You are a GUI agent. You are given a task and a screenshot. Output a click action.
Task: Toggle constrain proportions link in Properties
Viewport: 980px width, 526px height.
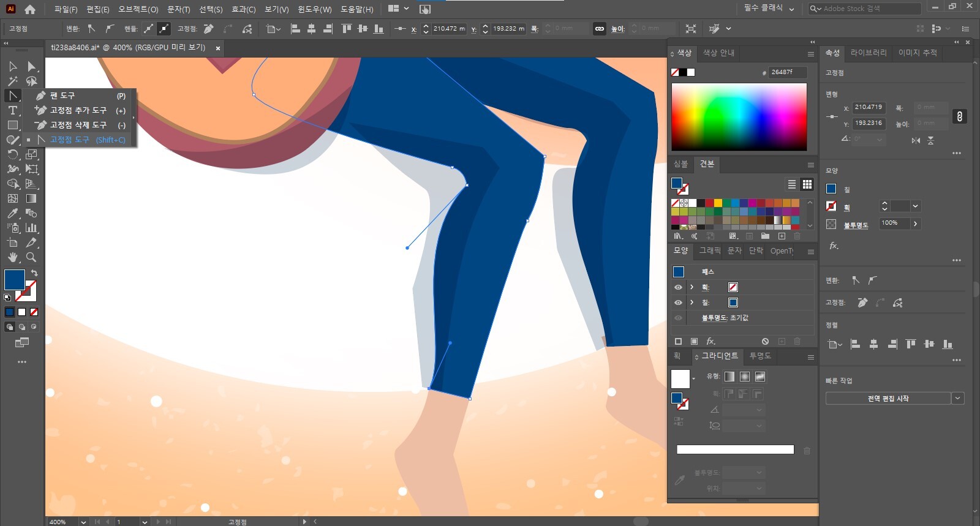pyautogui.click(x=959, y=116)
